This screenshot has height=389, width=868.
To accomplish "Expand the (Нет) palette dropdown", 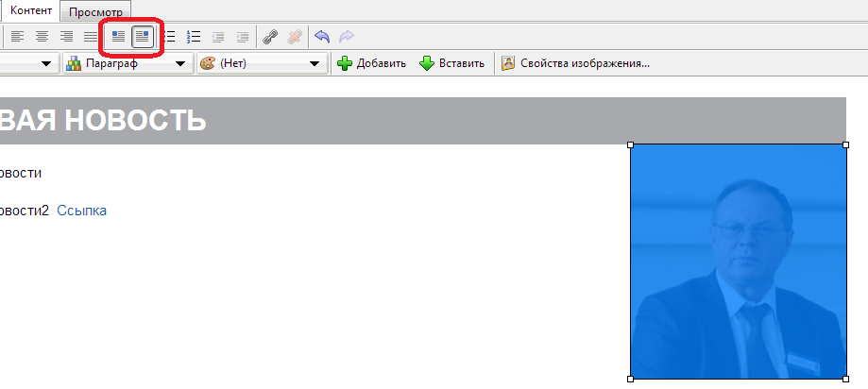I will tap(261, 63).
